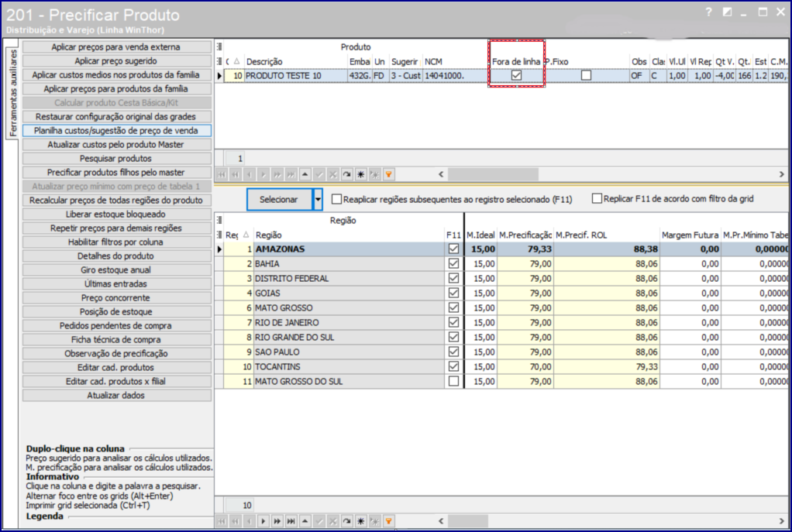This screenshot has width=792, height=532.
Task: Uncheck Fora de linha for PRODUTO TESTE 10
Action: pos(516,75)
